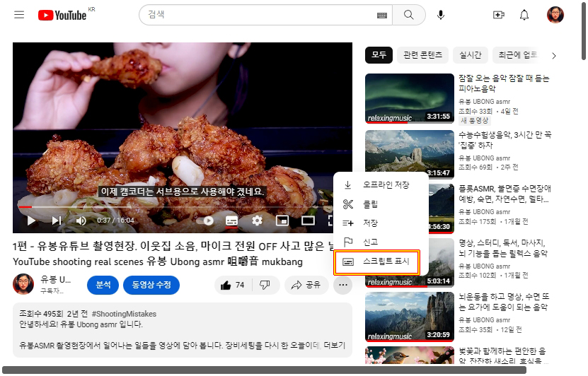Open the hamburger guide menu
Screen dimensions: 588x376
tap(19, 15)
